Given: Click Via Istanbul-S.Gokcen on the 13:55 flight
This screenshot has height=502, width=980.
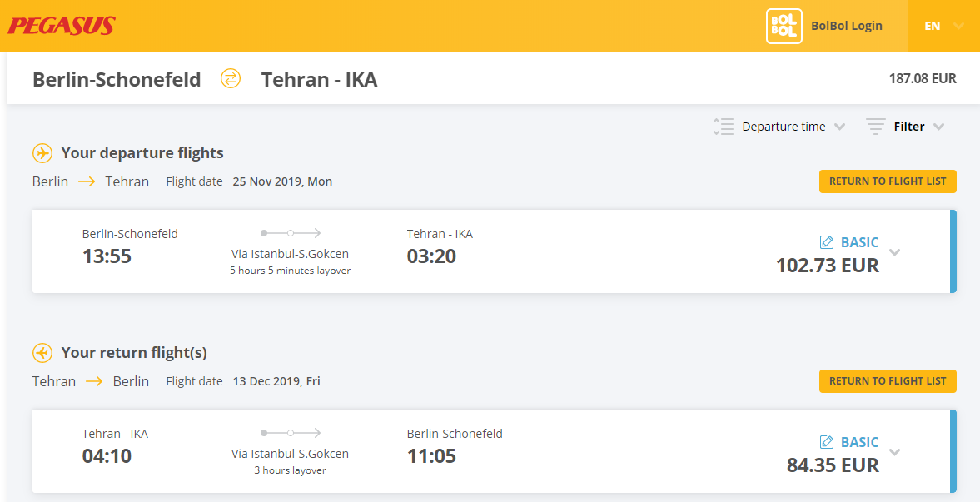Looking at the screenshot, I should 290,255.
